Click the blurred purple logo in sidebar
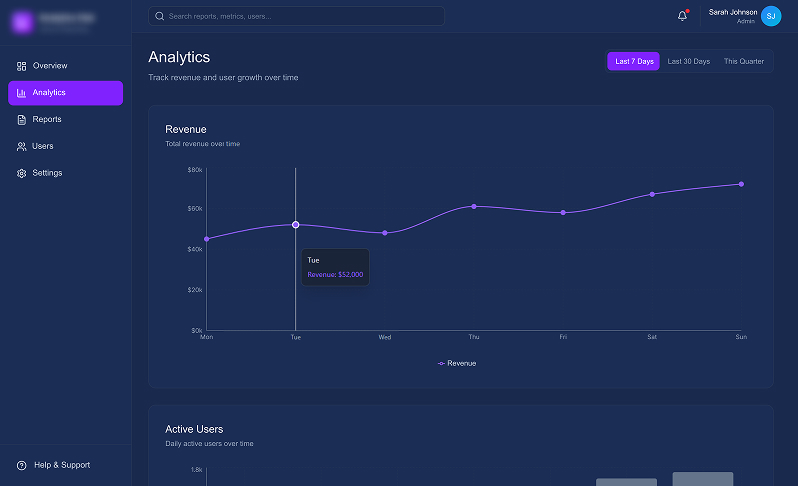The width and height of the screenshot is (798, 486). [22, 20]
